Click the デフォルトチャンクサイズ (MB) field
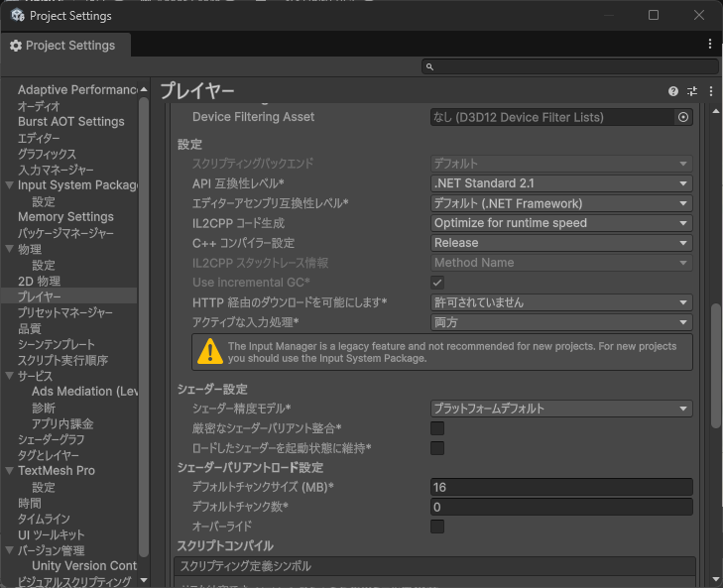 (x=561, y=487)
